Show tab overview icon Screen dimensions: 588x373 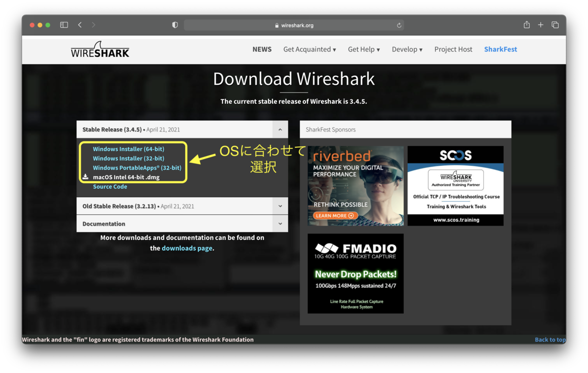[555, 25]
